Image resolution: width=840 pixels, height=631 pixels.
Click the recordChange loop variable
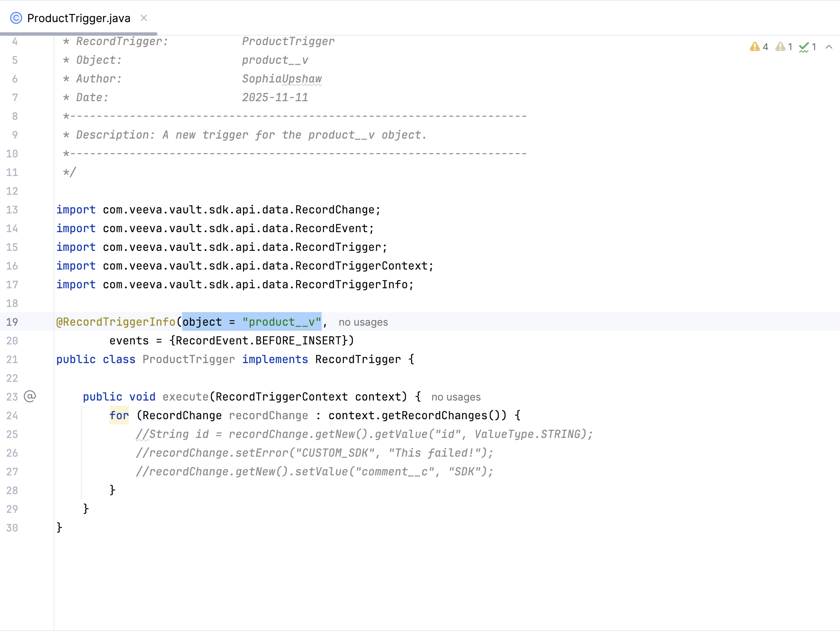coord(269,415)
